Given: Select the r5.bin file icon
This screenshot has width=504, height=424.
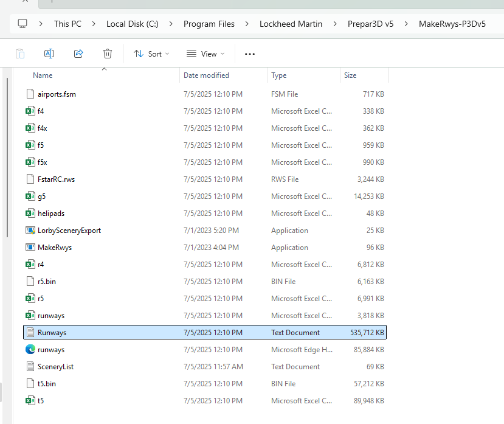Looking at the screenshot, I should coord(30,282).
